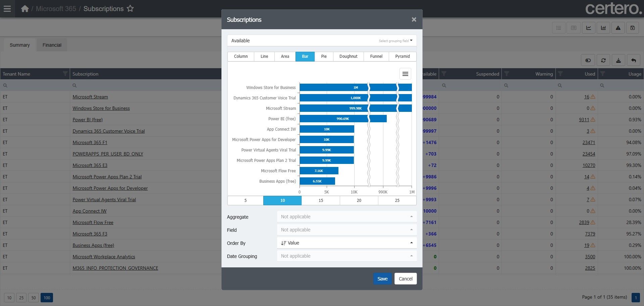Click the Microsoft Flow Free chart bar
Screen dimensions: 644x306
click(x=319, y=171)
